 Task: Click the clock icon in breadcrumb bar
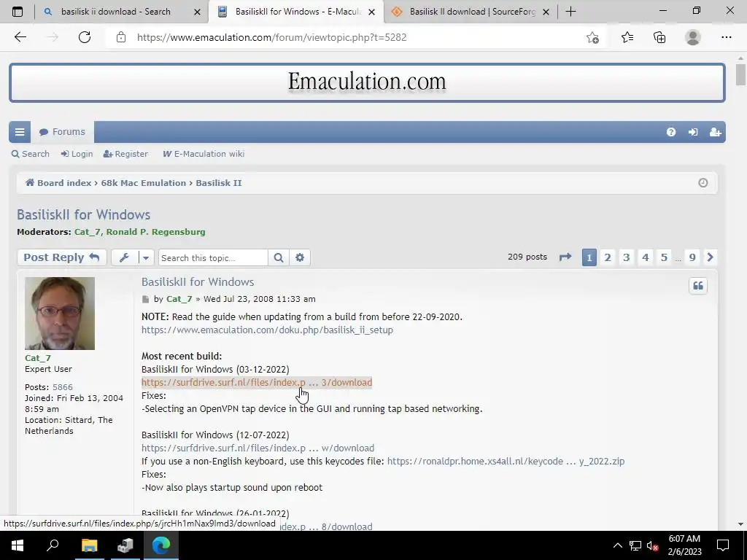(703, 183)
